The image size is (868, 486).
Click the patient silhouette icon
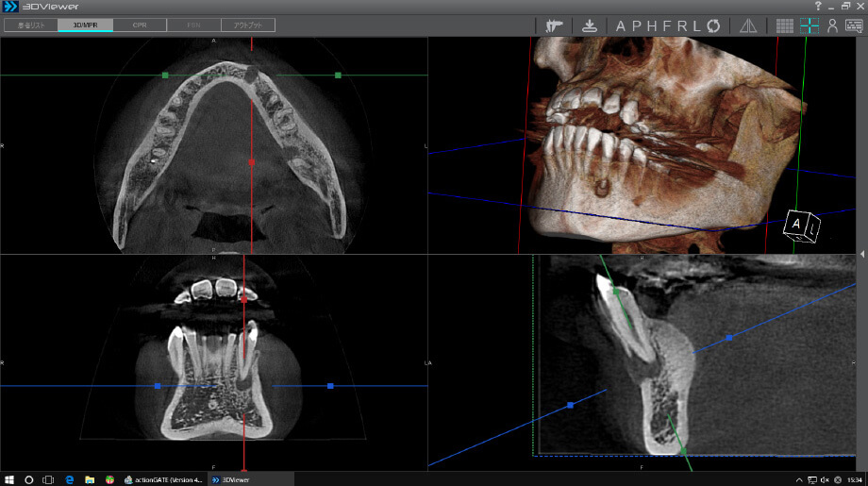832,25
